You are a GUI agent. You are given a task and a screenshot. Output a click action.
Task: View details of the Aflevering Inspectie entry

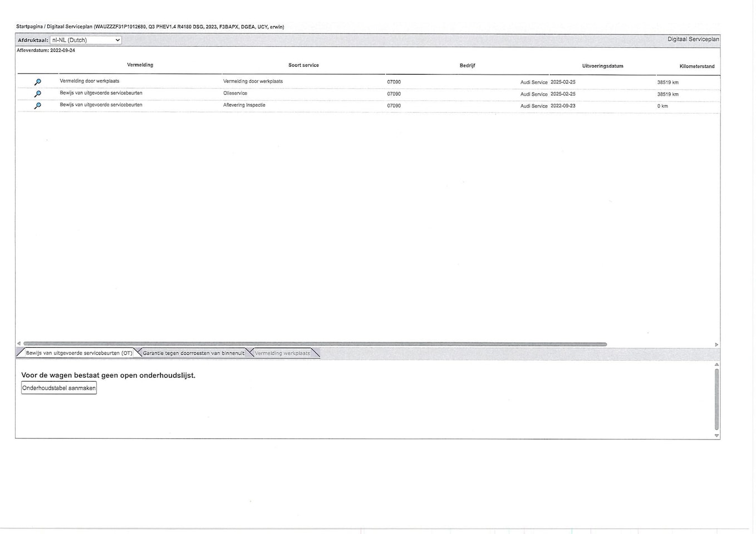(37, 106)
